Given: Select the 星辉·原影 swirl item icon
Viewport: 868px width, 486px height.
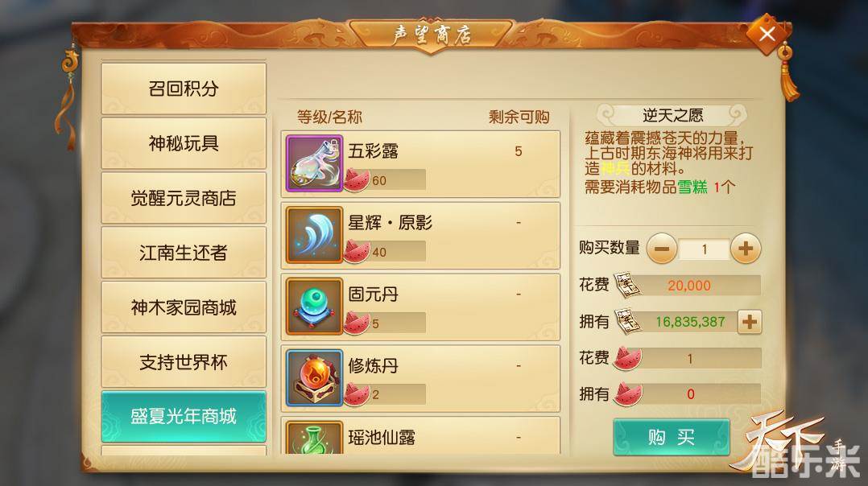Looking at the screenshot, I should [x=314, y=235].
